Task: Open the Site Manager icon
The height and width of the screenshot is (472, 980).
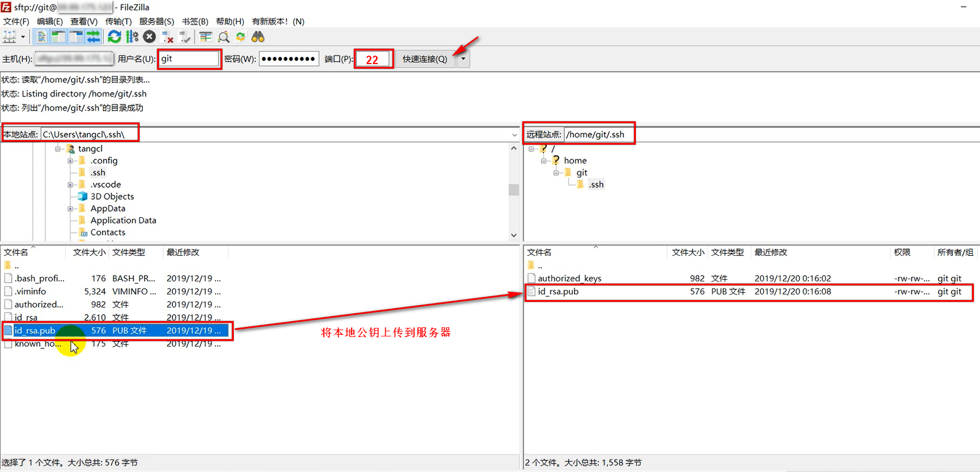Action: (10, 37)
